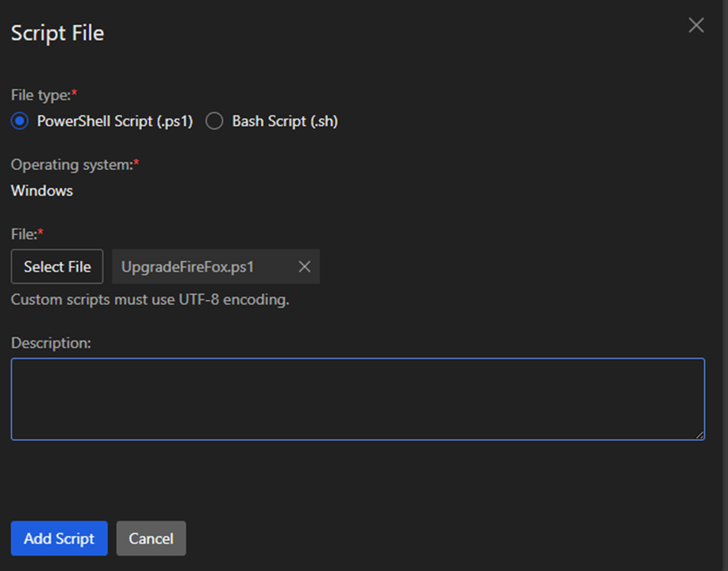Submit with the Add Script button
This screenshot has width=728, height=571.
click(59, 538)
